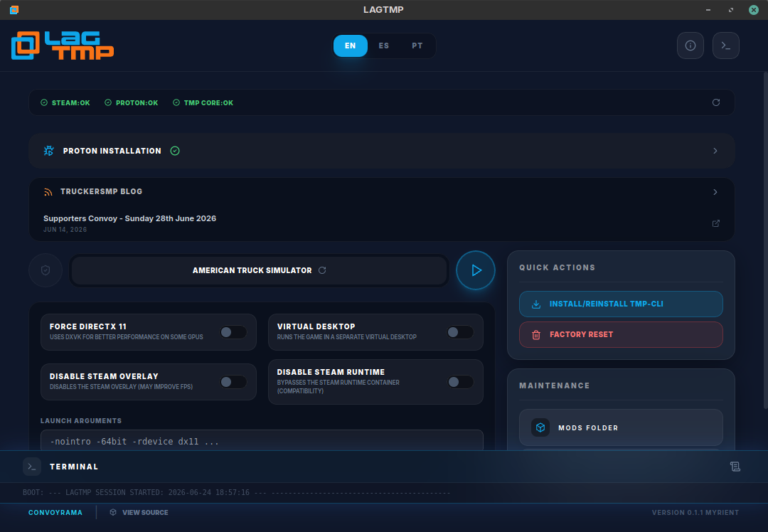Click the trash icon on Factory Reset
This screenshot has height=532, width=768.
[536, 334]
